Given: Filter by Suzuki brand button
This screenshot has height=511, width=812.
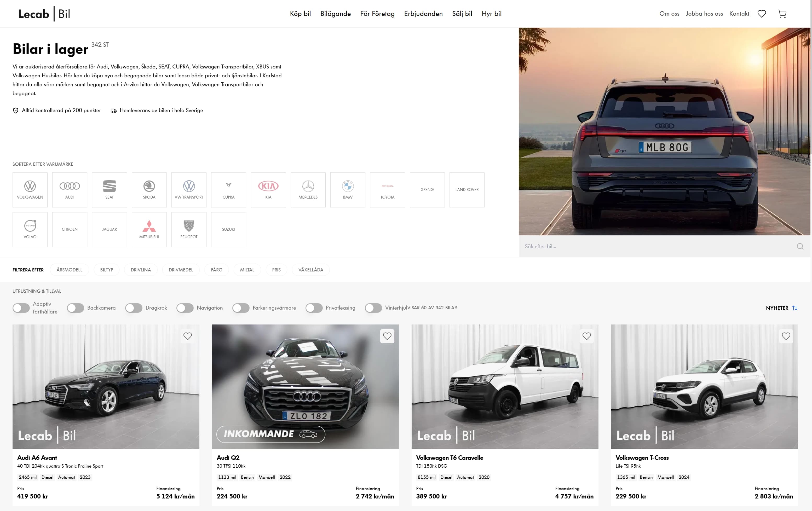Looking at the screenshot, I should click(x=229, y=230).
